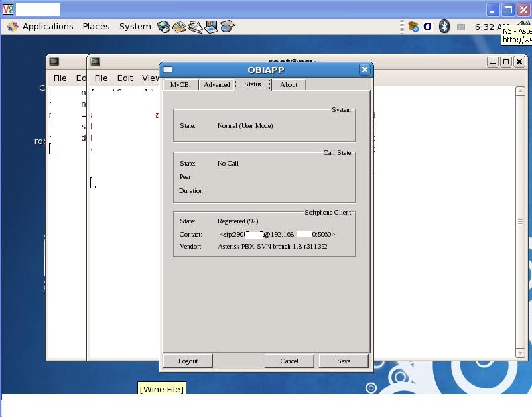The width and height of the screenshot is (532, 417).
Task: Click the OBiAPP title bar window icon
Action: [168, 70]
